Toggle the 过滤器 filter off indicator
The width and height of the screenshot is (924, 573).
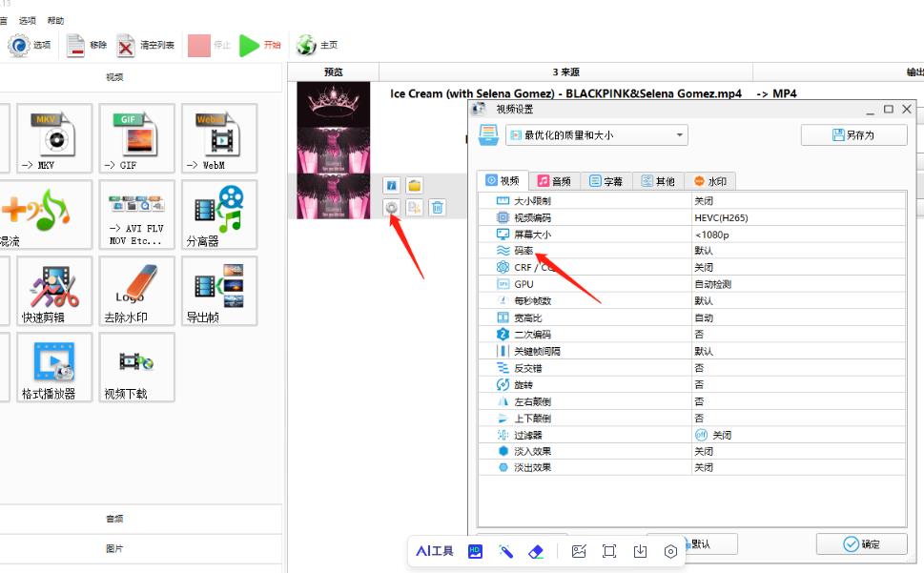701,435
